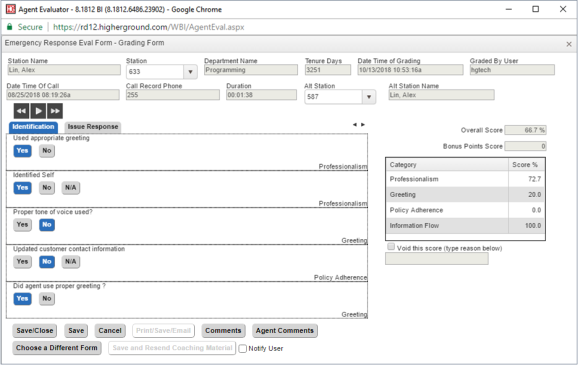Check the Void this score checkbox
The width and height of the screenshot is (578, 365).
pos(391,247)
